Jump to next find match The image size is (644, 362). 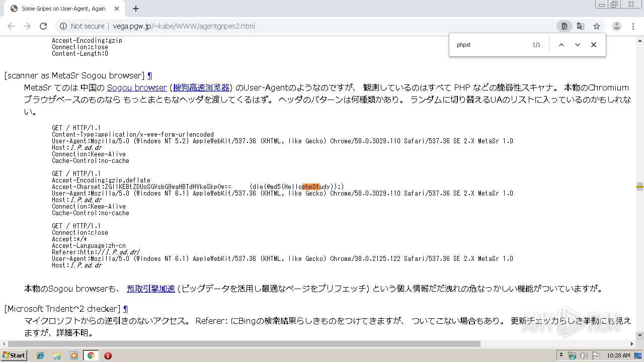[578, 45]
